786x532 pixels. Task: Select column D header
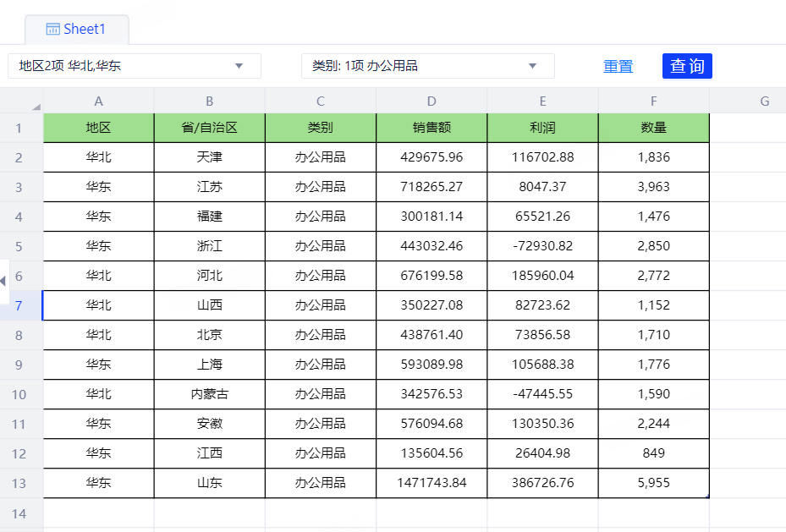[x=431, y=101]
